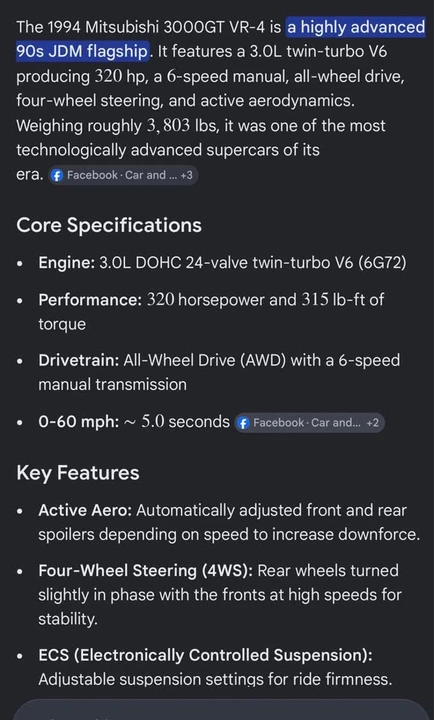Click the bold 'Performance:' label
Screen dimensions: 434x720
pos(90,300)
